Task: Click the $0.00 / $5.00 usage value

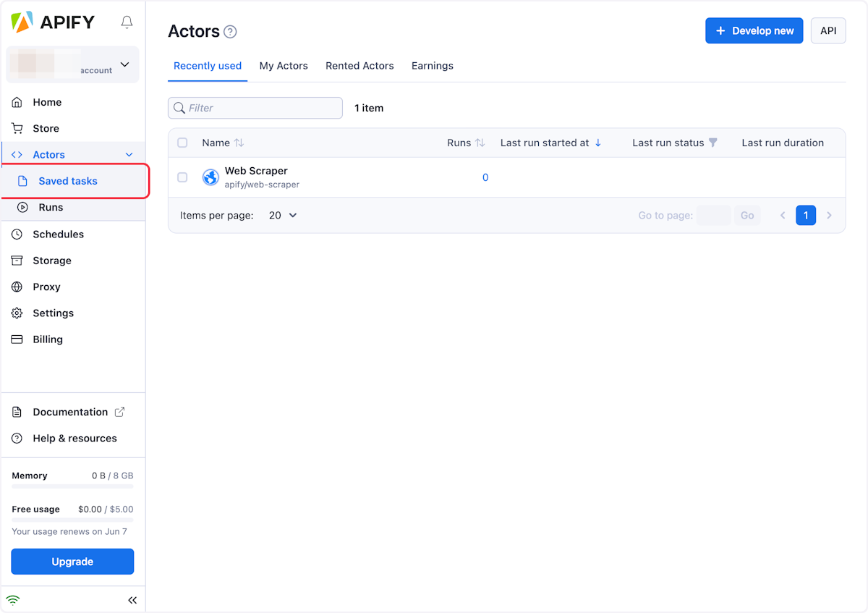Action: (x=106, y=509)
